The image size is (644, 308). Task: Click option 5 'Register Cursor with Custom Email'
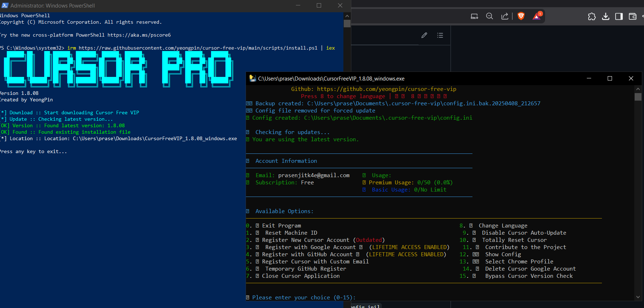tap(307, 262)
